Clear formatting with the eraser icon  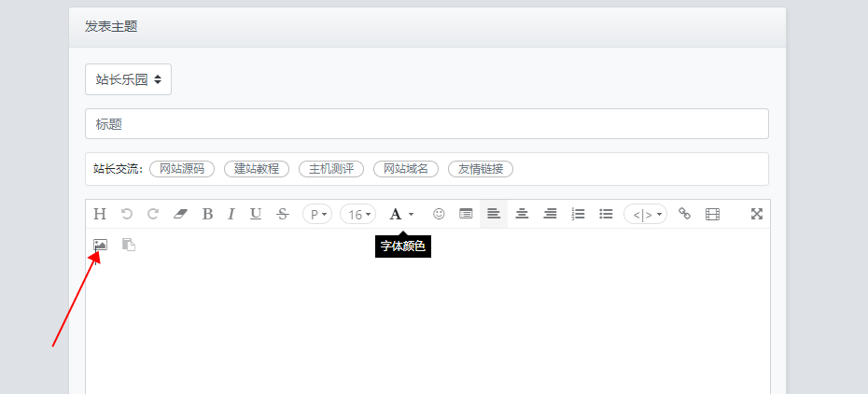point(181,214)
